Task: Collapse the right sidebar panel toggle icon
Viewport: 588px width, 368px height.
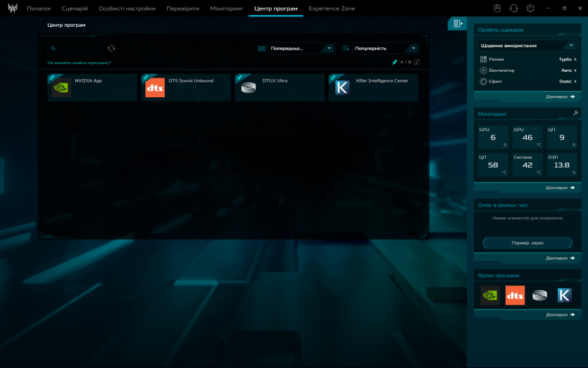Action: [458, 24]
